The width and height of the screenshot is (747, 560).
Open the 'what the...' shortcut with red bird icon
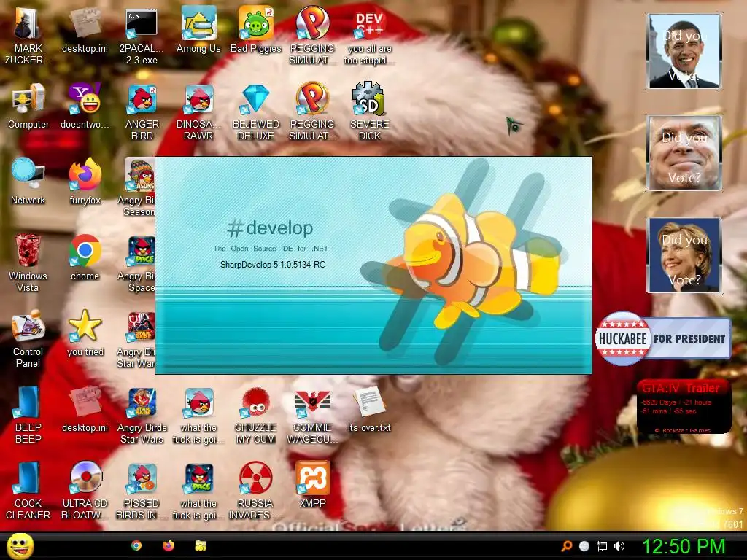198,415
